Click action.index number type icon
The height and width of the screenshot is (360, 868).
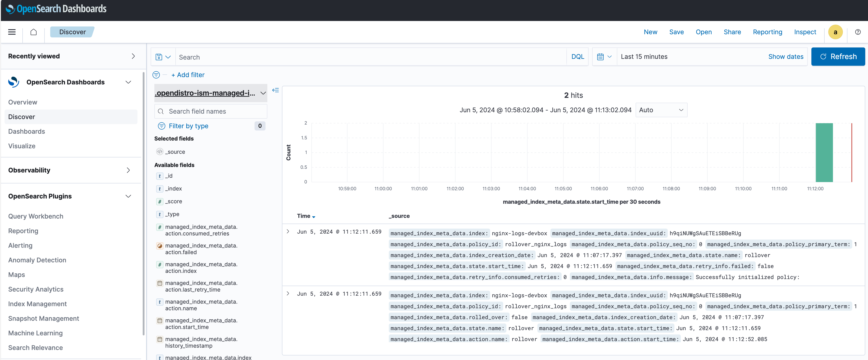(x=160, y=265)
